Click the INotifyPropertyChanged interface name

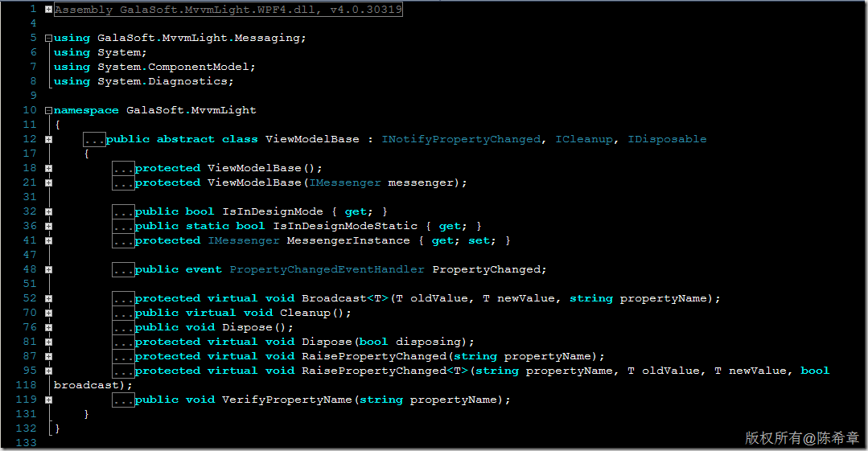coord(461,139)
